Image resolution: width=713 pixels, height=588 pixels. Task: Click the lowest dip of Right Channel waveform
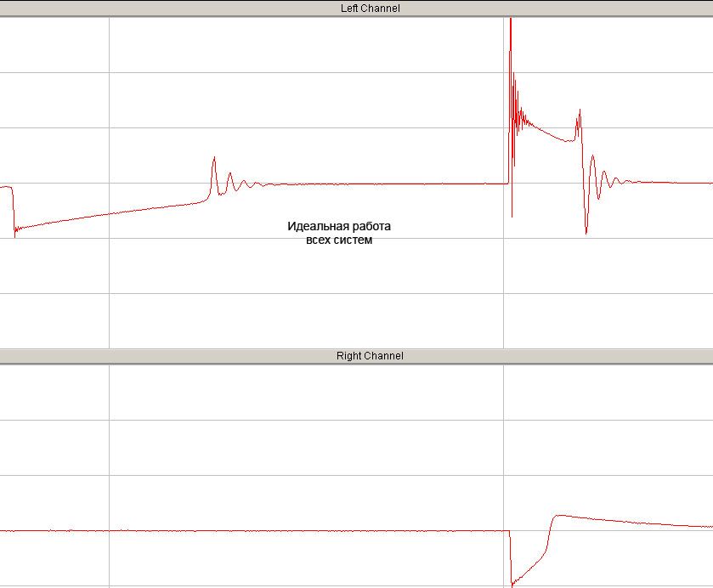[512, 584]
